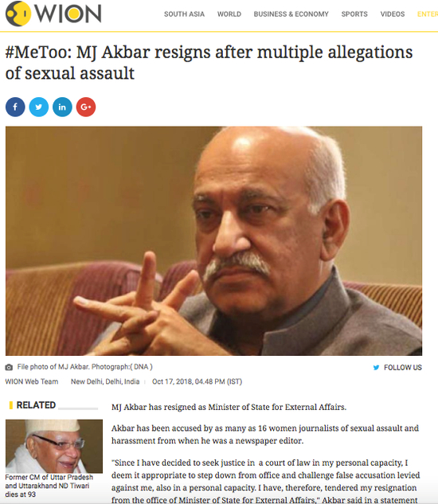Click the article headline about MJ Akbar

pyautogui.click(x=209, y=63)
